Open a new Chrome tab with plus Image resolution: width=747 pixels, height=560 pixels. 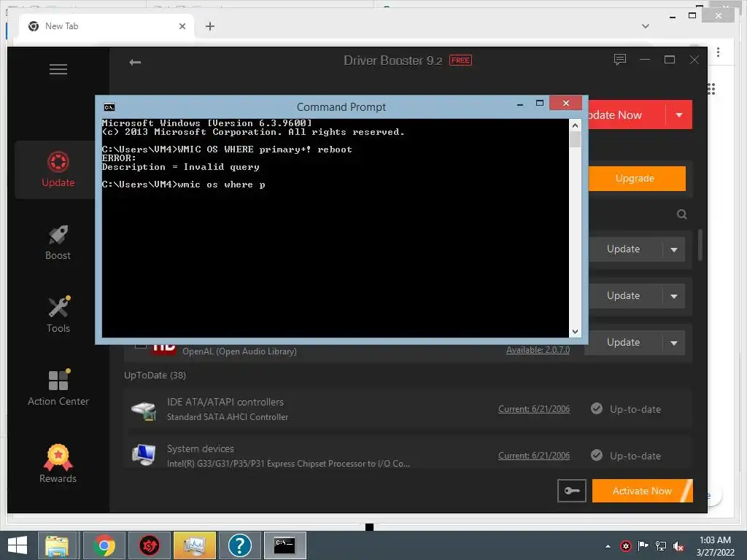[209, 26]
